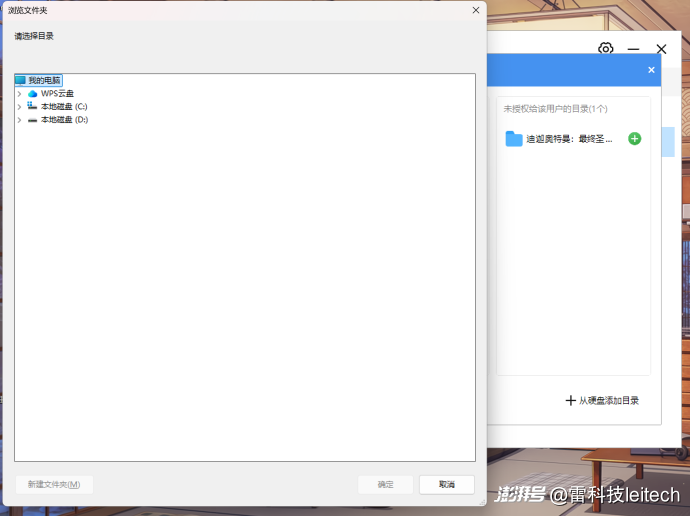Click 从硬盘添加目录 link
This screenshot has width=690, height=516.
pyautogui.click(x=609, y=400)
